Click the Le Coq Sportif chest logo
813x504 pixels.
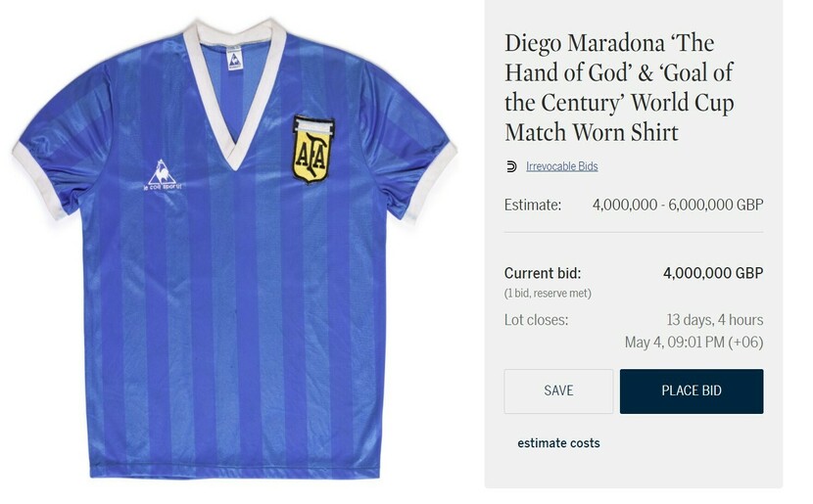click(163, 175)
